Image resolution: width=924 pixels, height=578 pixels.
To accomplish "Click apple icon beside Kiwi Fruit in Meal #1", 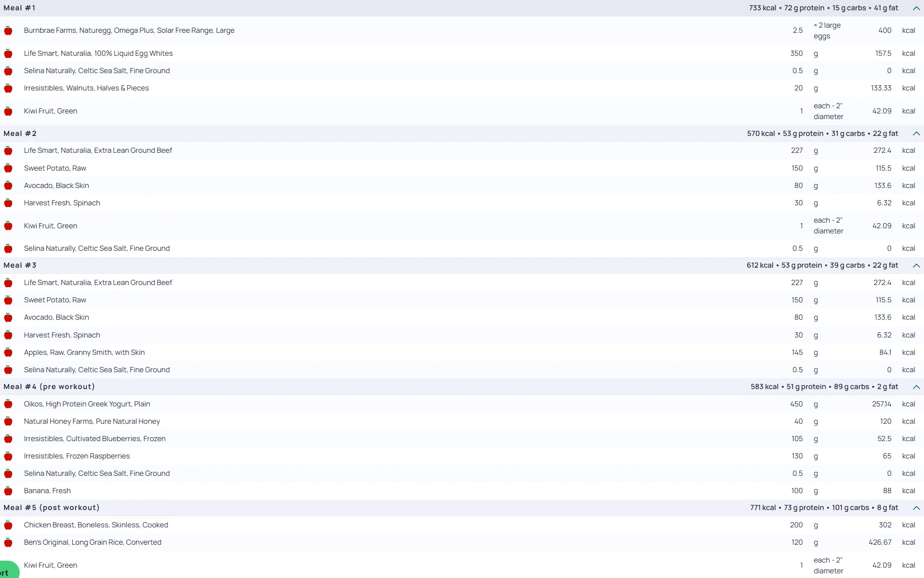I will (8, 111).
